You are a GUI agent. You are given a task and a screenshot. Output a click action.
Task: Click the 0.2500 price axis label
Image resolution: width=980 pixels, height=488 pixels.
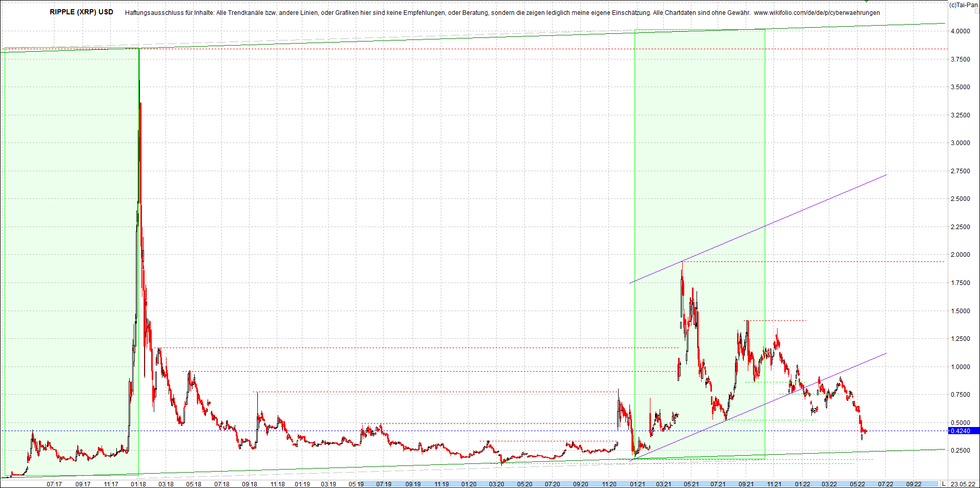point(960,451)
